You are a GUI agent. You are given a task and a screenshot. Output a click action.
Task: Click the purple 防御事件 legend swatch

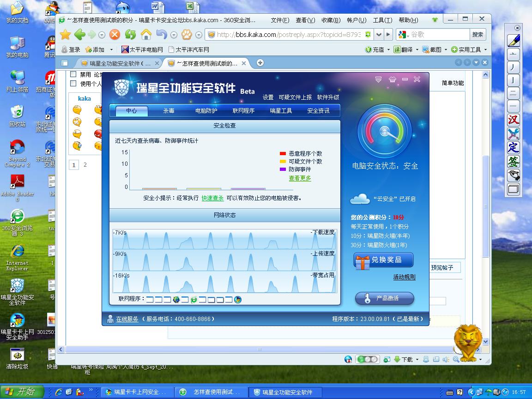(283, 169)
